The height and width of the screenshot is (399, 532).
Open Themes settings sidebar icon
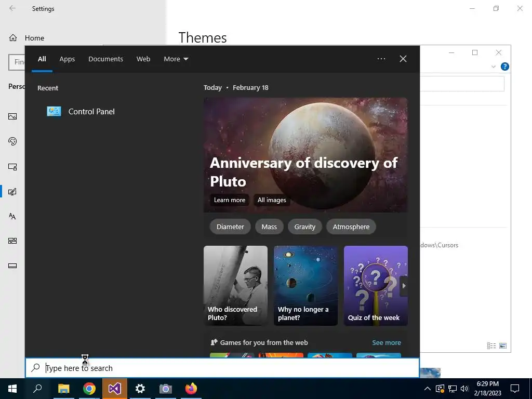tap(12, 192)
